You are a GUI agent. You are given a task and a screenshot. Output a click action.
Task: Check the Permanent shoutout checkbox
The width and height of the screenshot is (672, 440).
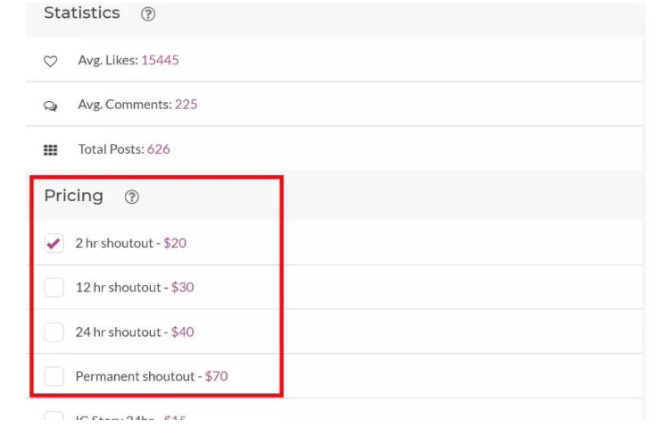pyautogui.click(x=54, y=377)
